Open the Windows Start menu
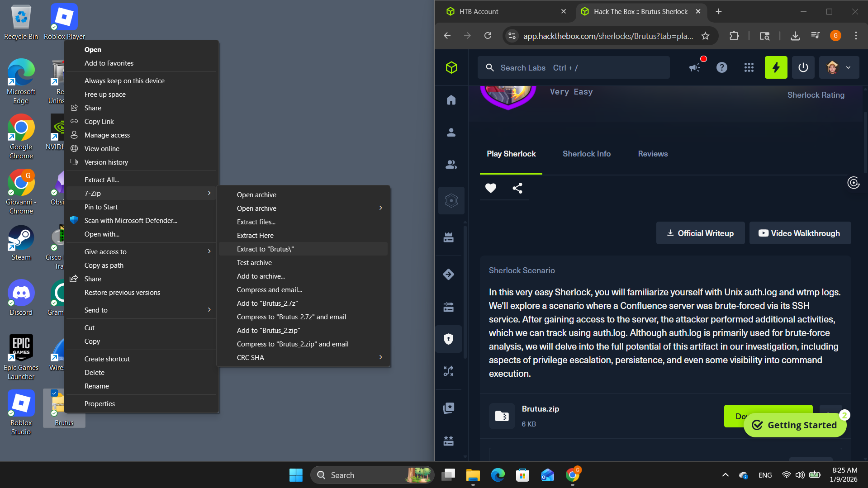Image resolution: width=868 pixels, height=488 pixels. pyautogui.click(x=296, y=475)
